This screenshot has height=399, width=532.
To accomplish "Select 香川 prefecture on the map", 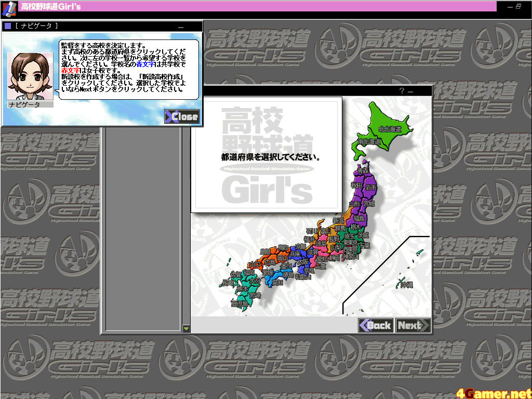I will [x=286, y=266].
